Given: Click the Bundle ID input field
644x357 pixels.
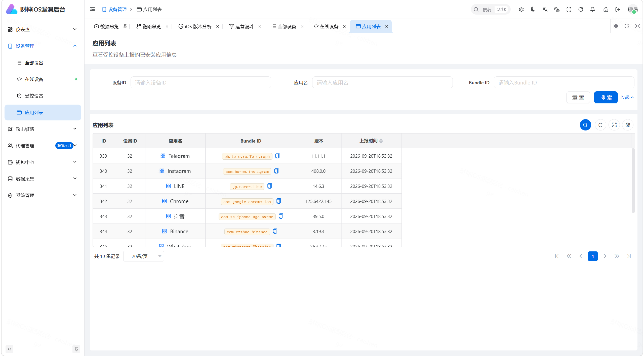Looking at the screenshot, I should [x=564, y=82].
